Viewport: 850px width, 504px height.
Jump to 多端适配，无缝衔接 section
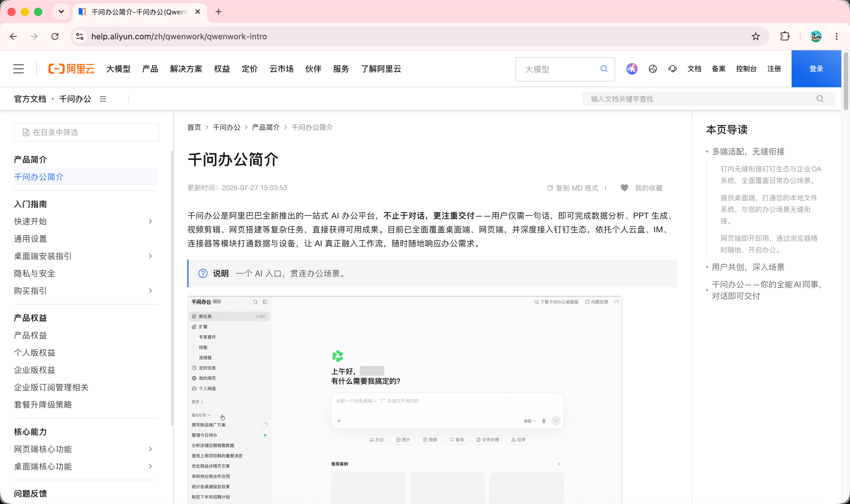pyautogui.click(x=748, y=151)
